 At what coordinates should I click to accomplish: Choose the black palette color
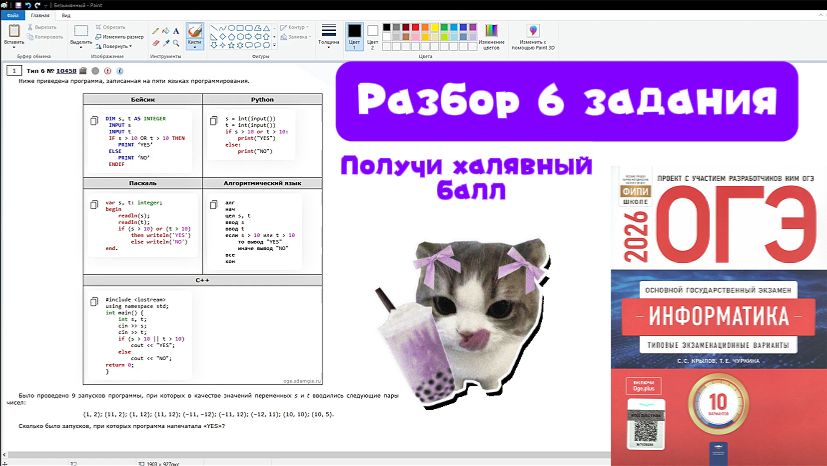coord(387,27)
